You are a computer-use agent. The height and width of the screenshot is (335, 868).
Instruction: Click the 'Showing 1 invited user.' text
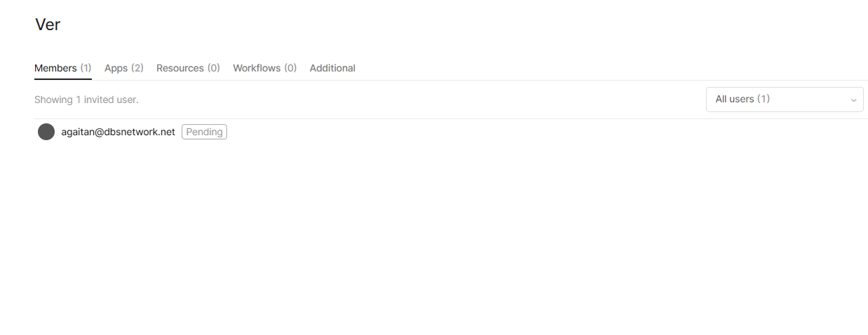86,100
